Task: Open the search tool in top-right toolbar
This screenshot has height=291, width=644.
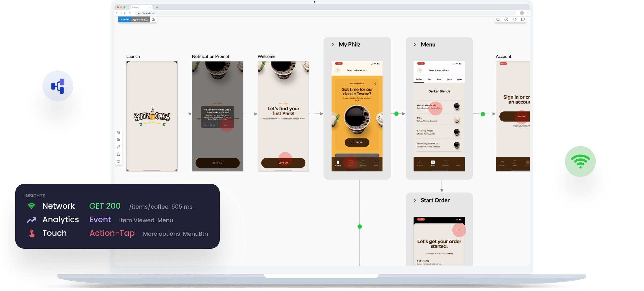Action: coord(498,19)
